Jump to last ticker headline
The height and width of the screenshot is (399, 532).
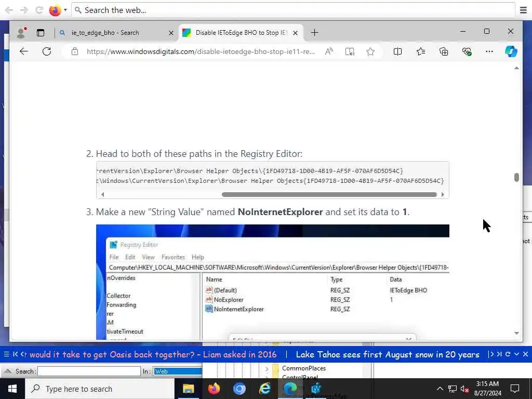[499, 354]
